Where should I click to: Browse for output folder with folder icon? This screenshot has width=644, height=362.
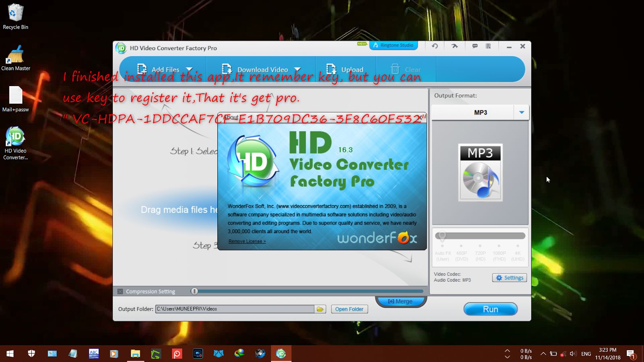click(x=320, y=309)
